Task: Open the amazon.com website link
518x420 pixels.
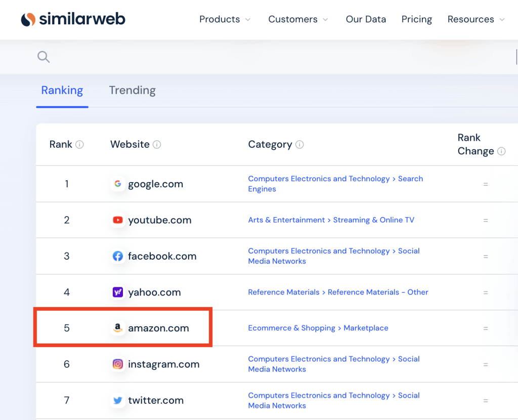Action: (158, 328)
